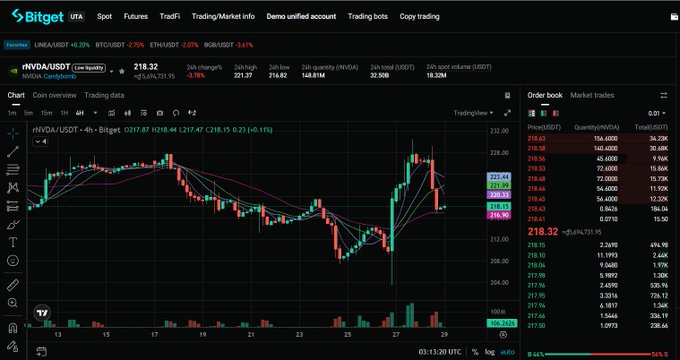Collapse the indicator legend showing 4
Viewport: 680px width, 360px height.
[40, 141]
